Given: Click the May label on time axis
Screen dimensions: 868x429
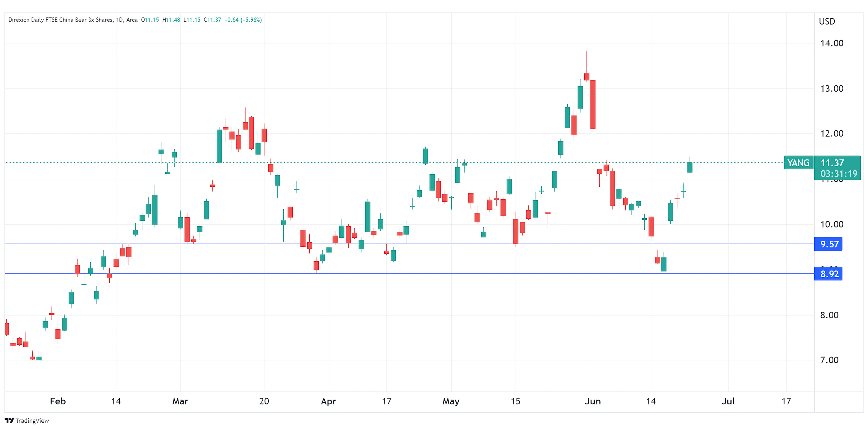Looking at the screenshot, I should tap(451, 401).
